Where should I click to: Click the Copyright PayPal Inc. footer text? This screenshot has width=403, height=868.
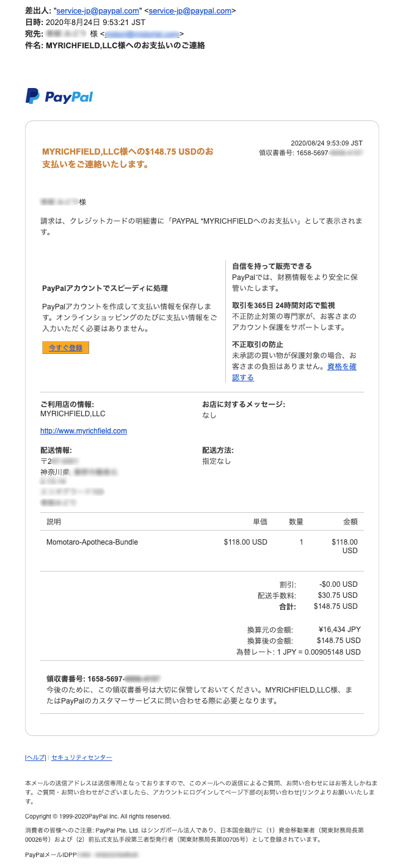(98, 816)
